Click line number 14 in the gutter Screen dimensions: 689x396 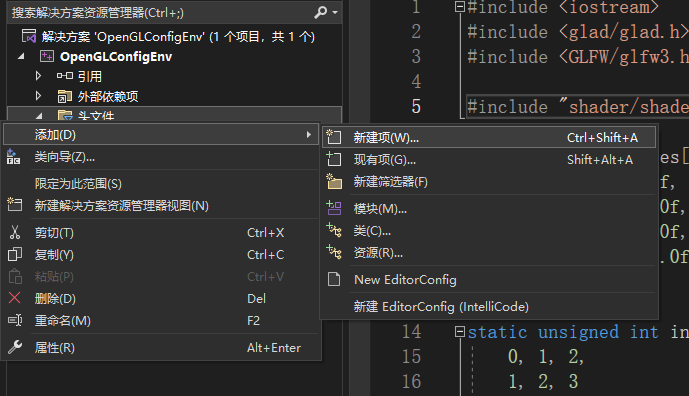411,332
